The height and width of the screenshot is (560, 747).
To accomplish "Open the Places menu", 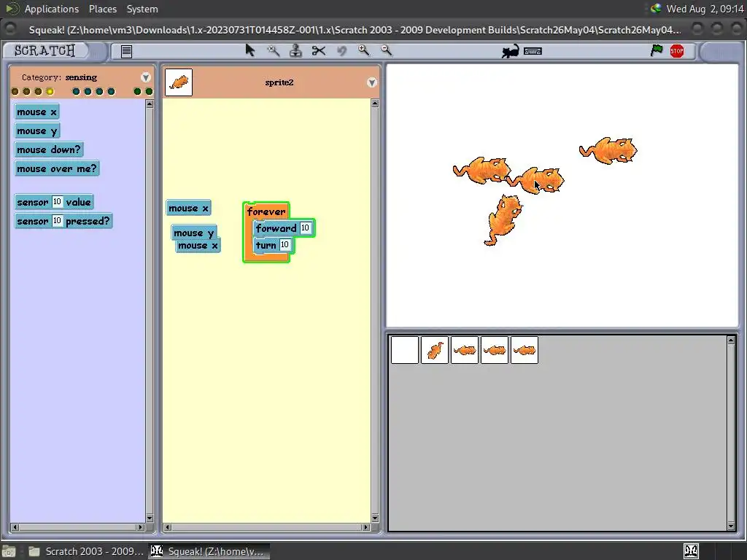I will [x=102, y=9].
